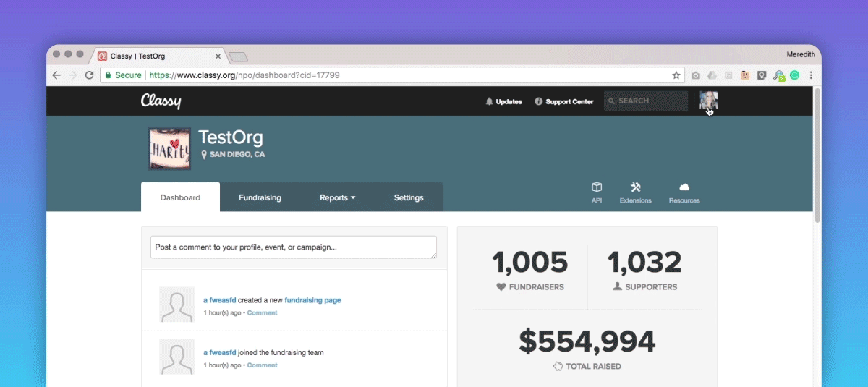The image size is (868, 387).
Task: Click Comment under created fundraising page entry
Action: tap(263, 313)
